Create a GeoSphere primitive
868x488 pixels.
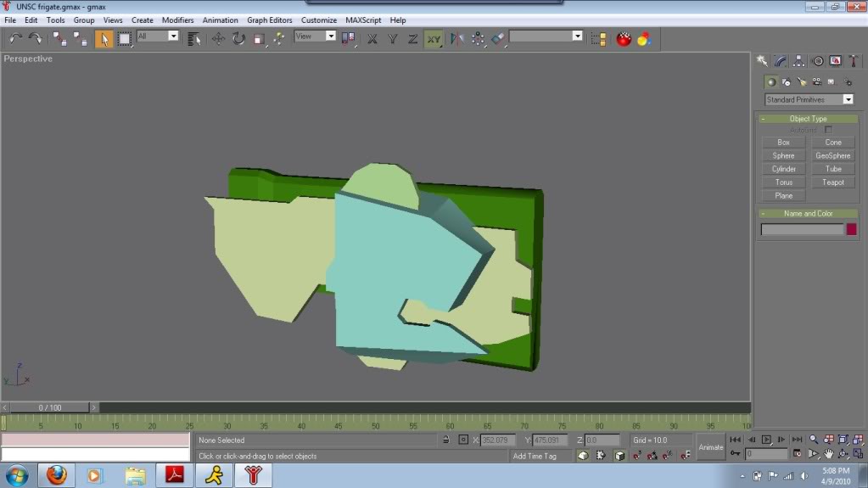[832, 155]
